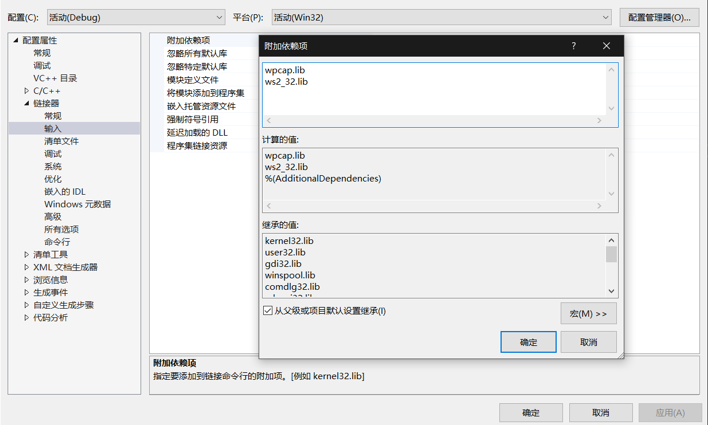This screenshot has width=708, height=425.
Task: Open the 配置(C) configuration dropdown
Action: pyautogui.click(x=135, y=18)
